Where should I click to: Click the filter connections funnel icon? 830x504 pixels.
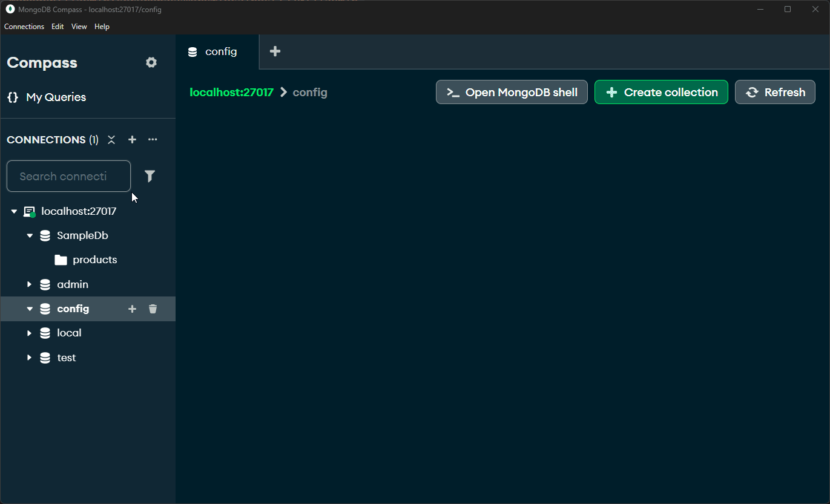click(150, 176)
